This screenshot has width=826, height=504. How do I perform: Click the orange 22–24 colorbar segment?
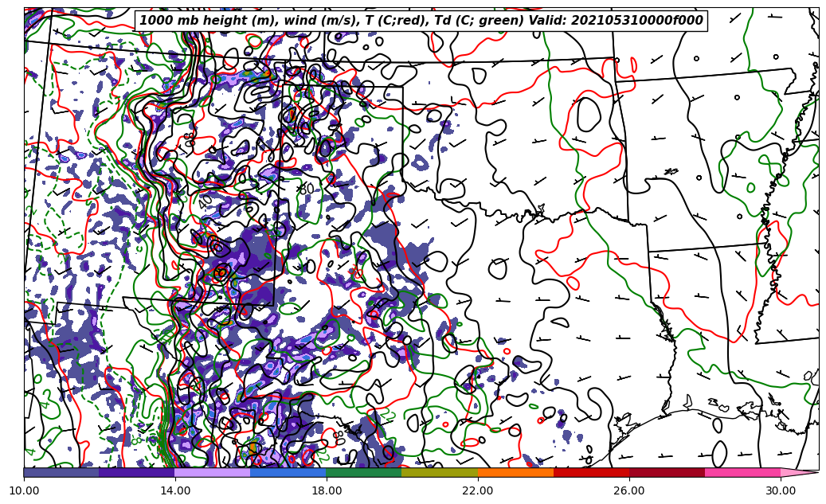click(515, 472)
